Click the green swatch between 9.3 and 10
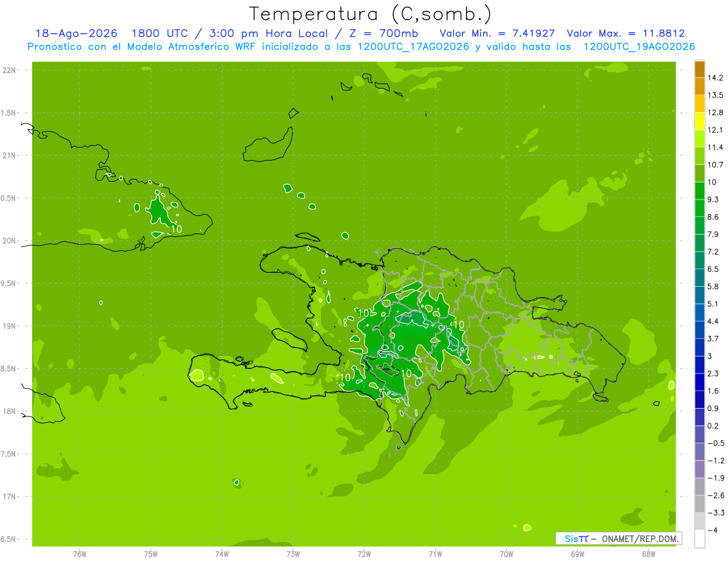728x562 pixels. (x=699, y=190)
